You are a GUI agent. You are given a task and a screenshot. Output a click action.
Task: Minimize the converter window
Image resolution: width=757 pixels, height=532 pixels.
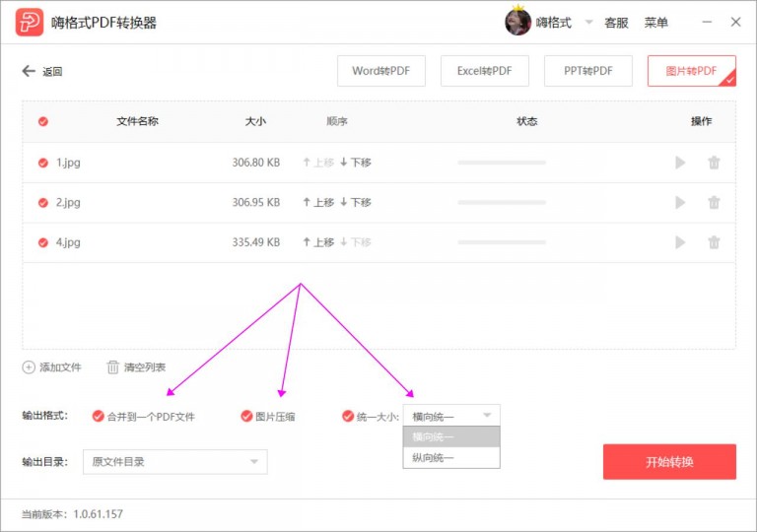coord(707,23)
